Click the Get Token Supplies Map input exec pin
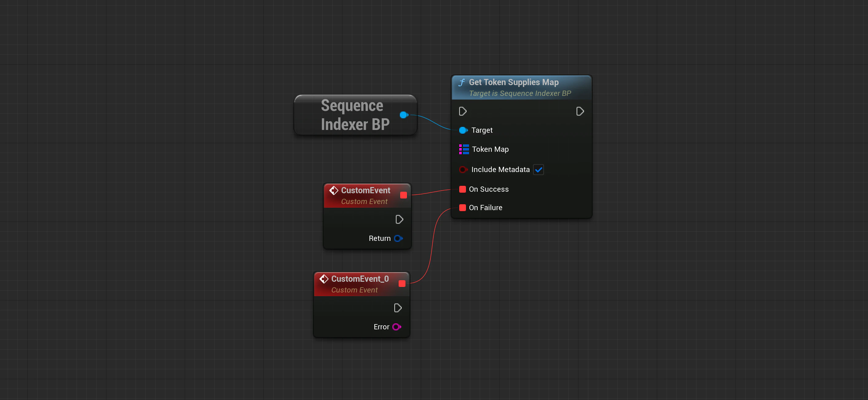 point(463,111)
